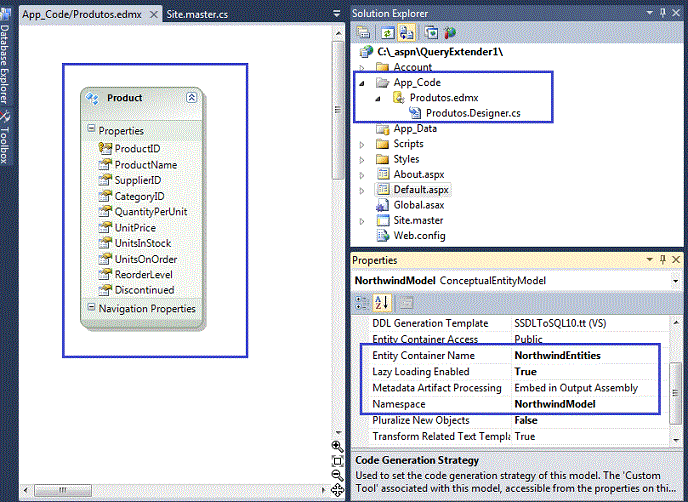Expand the Scripts folder node

[x=362, y=144]
